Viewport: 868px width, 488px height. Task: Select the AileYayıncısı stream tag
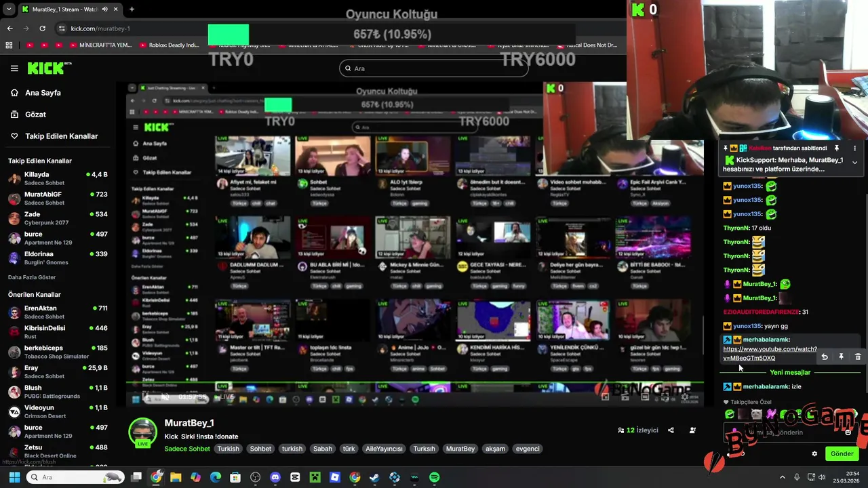[384, 449]
